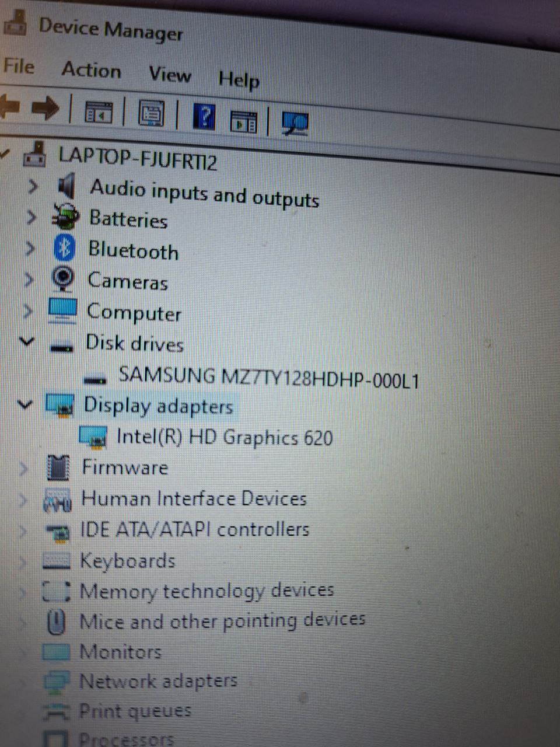Select the Monitors label

[120, 651]
